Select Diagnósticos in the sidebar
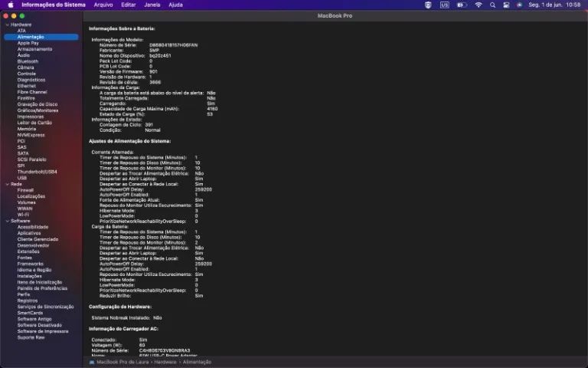This screenshot has width=588, height=368. 31,80
